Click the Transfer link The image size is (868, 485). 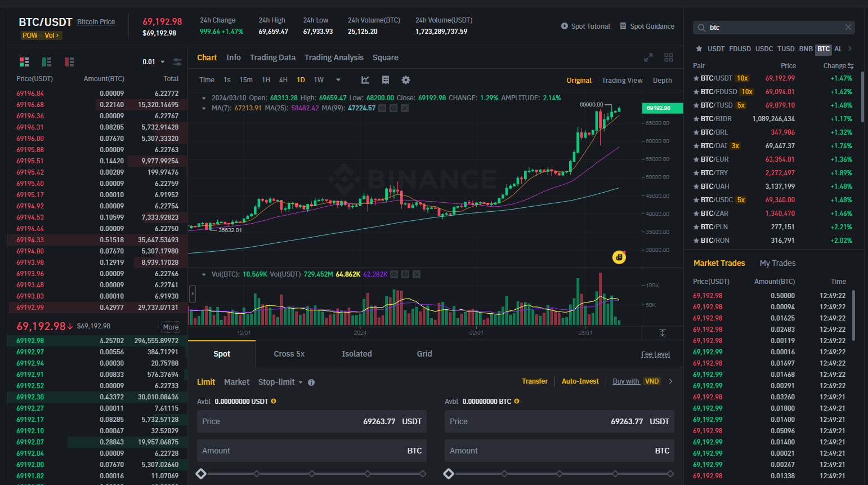535,381
